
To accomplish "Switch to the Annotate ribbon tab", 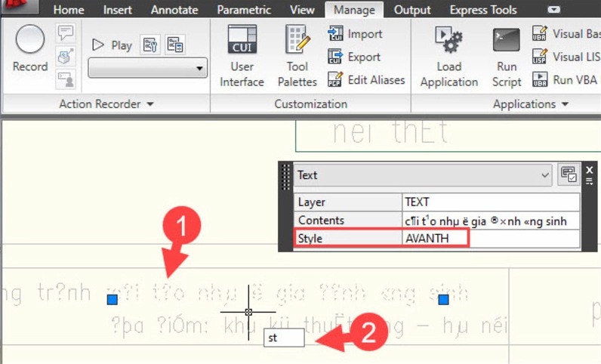I will click(x=174, y=10).
